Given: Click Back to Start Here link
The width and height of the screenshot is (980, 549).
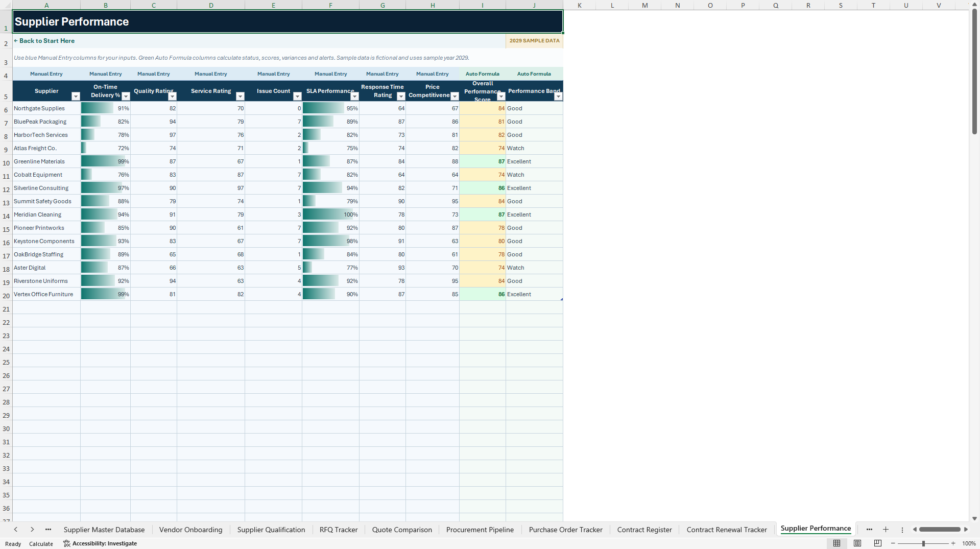Looking at the screenshot, I should click(x=44, y=41).
